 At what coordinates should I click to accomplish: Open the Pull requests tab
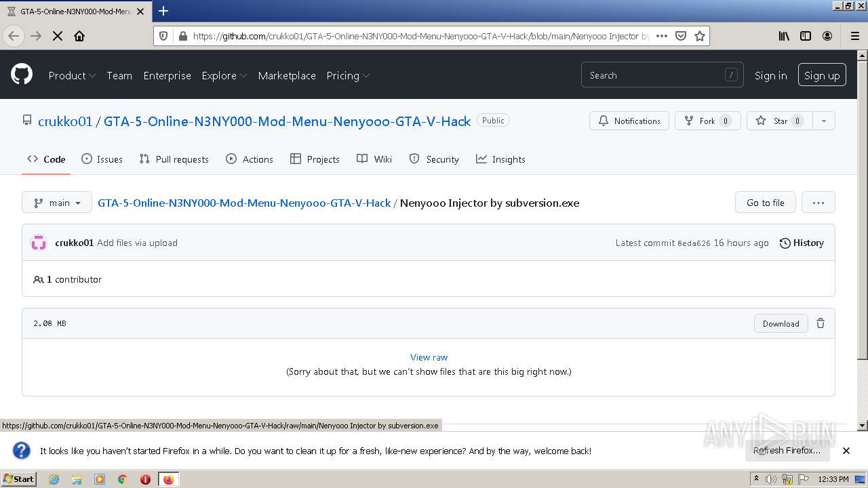[x=174, y=159]
